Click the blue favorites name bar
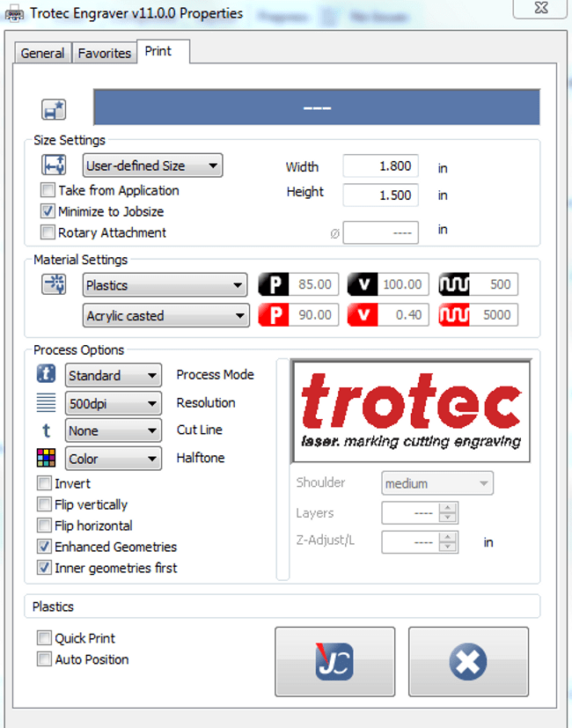 [x=317, y=107]
